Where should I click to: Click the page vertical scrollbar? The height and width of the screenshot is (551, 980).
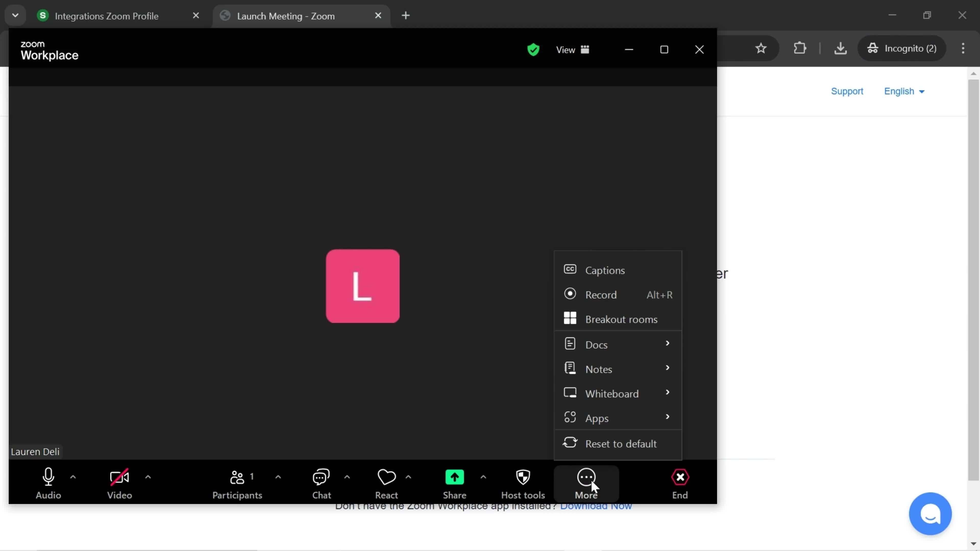pos(973,280)
